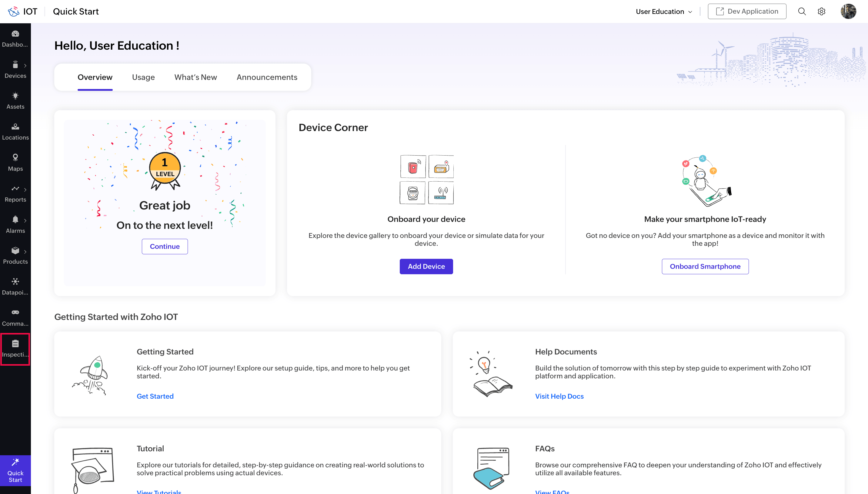Switch to the Usage tab
The image size is (868, 494).
143,77
